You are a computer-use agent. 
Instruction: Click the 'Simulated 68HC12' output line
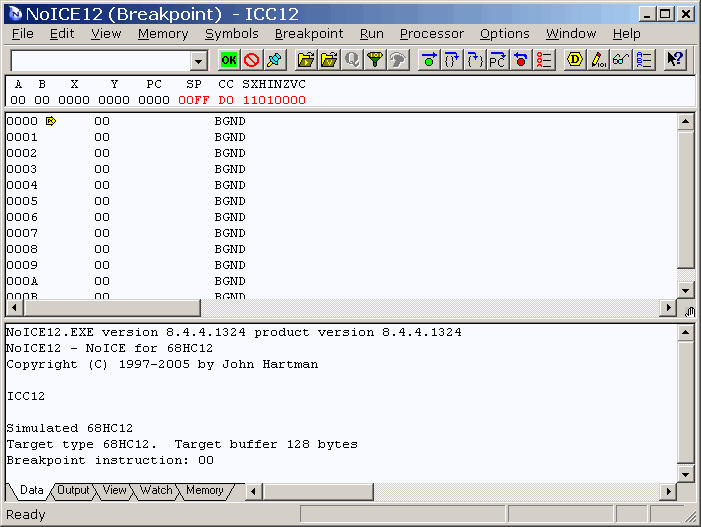[x=69, y=428]
